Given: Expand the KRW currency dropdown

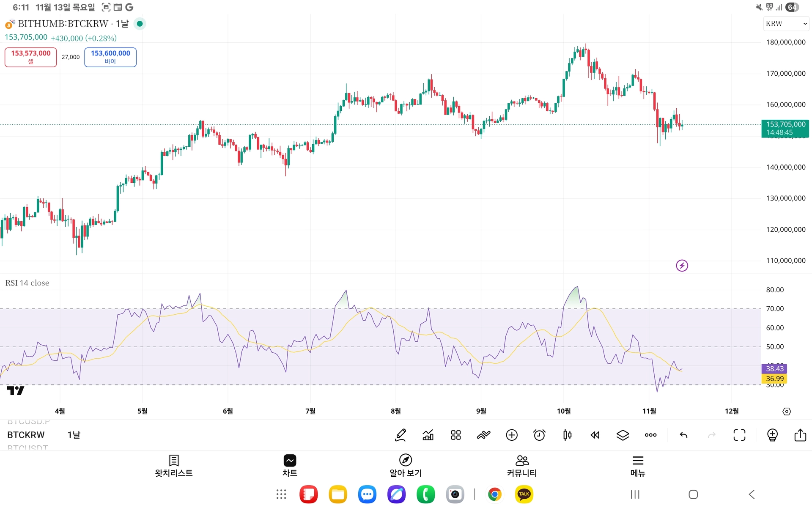Looking at the screenshot, I should [x=786, y=24].
